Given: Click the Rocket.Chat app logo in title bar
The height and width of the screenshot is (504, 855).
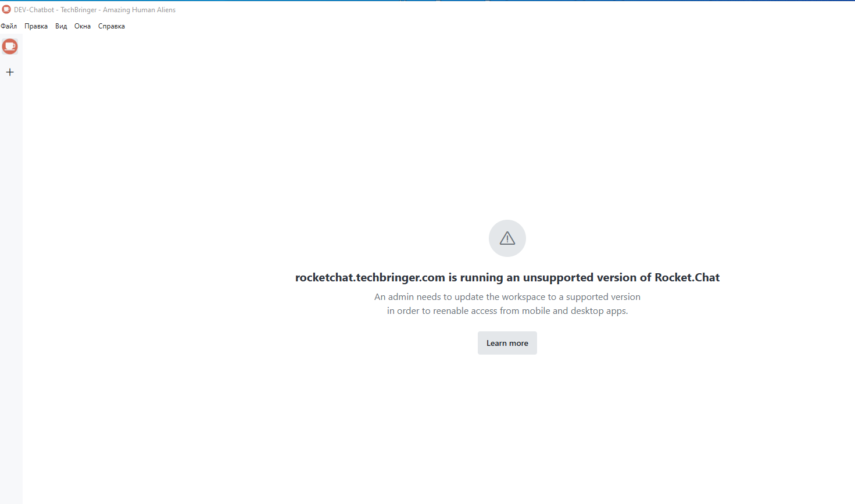Looking at the screenshot, I should (x=6, y=10).
